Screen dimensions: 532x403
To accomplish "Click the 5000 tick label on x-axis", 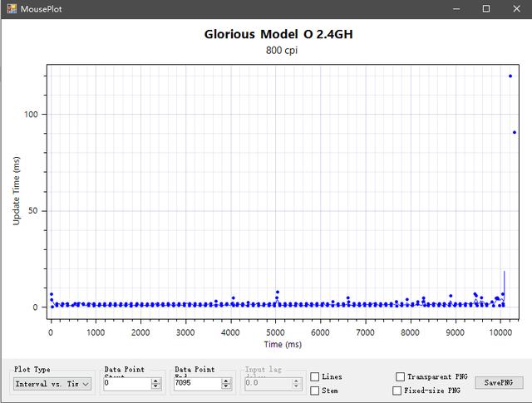I will (275, 332).
